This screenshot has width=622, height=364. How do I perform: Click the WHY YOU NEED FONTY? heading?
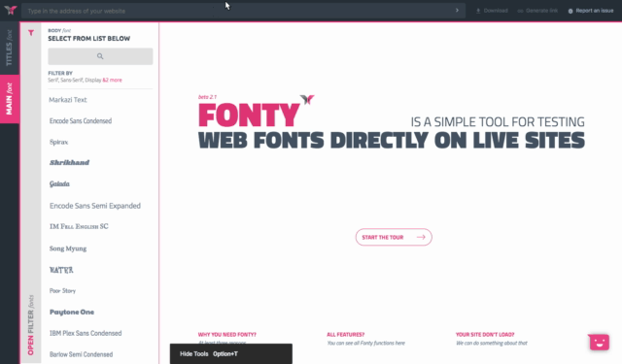tap(226, 335)
